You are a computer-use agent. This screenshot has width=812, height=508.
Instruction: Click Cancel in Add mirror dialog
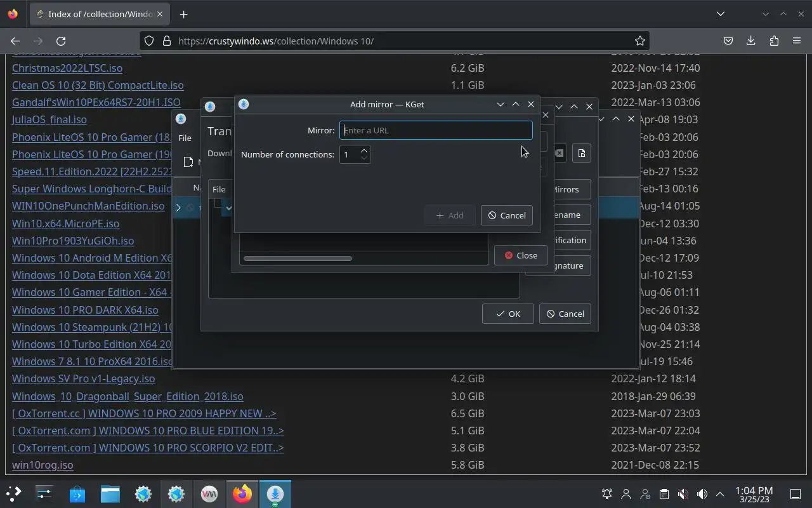point(507,215)
